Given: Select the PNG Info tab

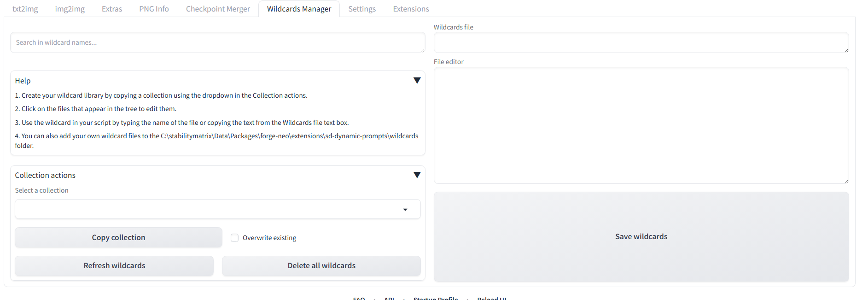Looking at the screenshot, I should [x=154, y=9].
